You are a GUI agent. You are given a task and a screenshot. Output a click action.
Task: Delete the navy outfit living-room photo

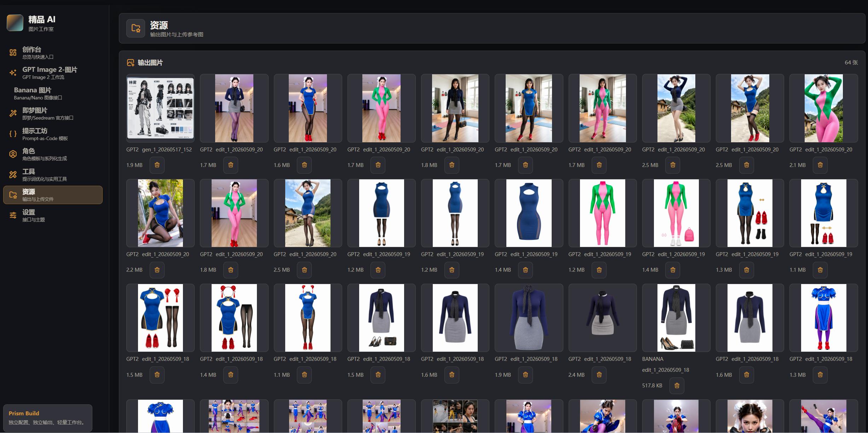click(x=452, y=165)
